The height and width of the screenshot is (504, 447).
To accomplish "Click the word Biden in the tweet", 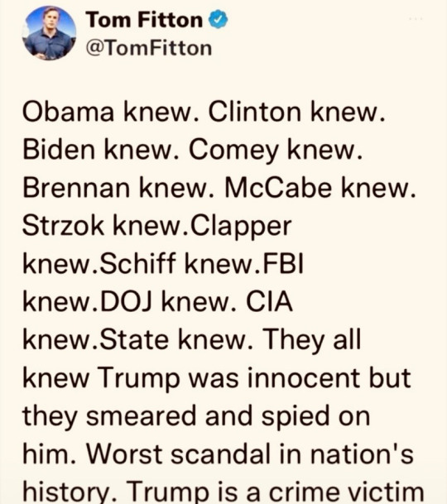I will [x=59, y=151].
